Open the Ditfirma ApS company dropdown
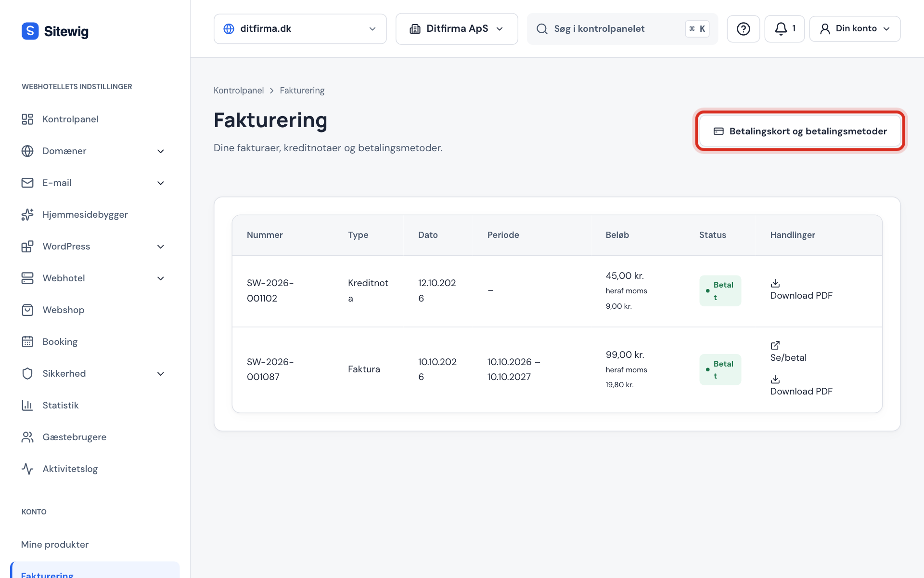This screenshot has height=578, width=924. click(457, 29)
